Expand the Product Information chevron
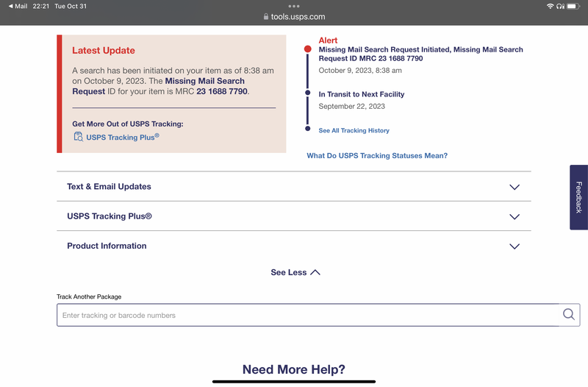This screenshot has height=387, width=588. [x=514, y=246]
